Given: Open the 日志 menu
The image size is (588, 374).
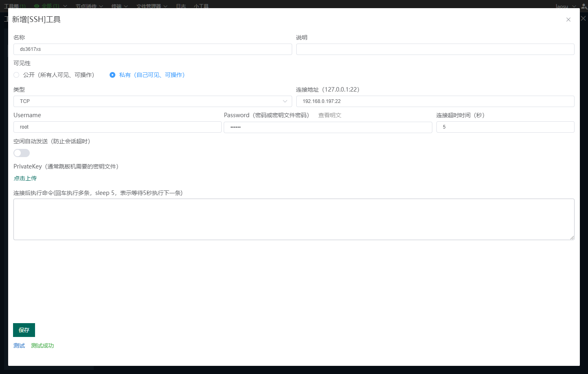Looking at the screenshot, I should pyautogui.click(x=181, y=6).
